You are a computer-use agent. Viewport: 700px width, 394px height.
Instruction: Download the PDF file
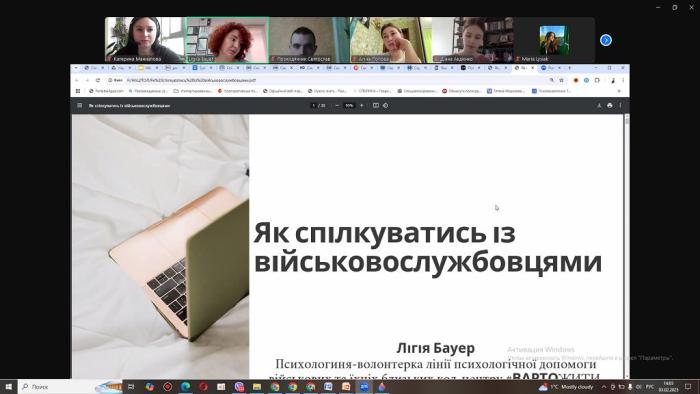point(599,106)
